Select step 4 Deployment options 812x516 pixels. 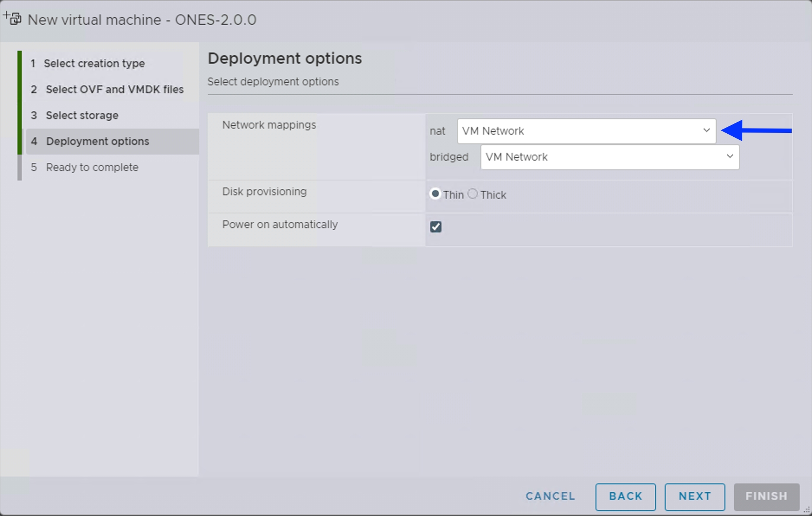[97, 141]
